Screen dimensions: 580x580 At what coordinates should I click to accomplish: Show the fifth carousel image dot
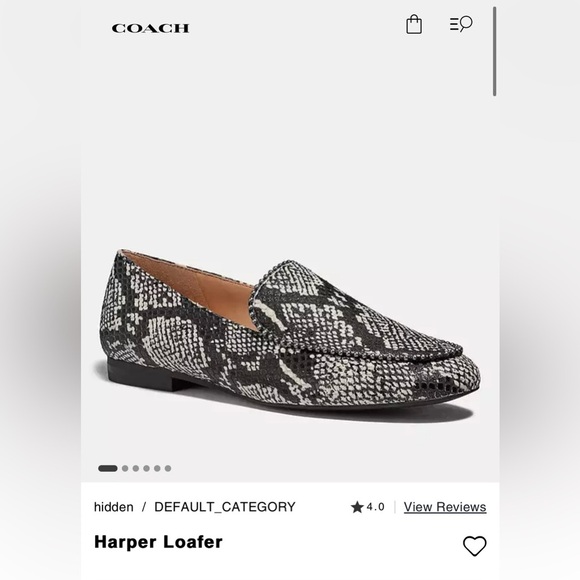[x=157, y=468]
